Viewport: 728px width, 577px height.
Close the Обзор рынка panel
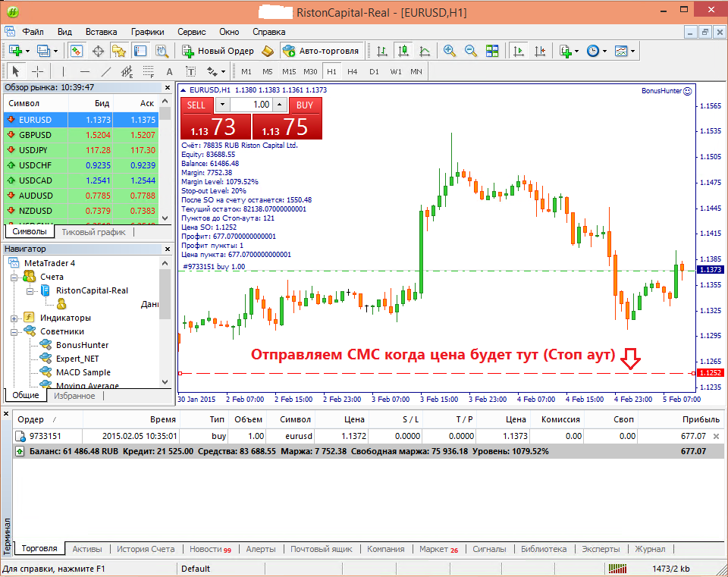pyautogui.click(x=168, y=87)
